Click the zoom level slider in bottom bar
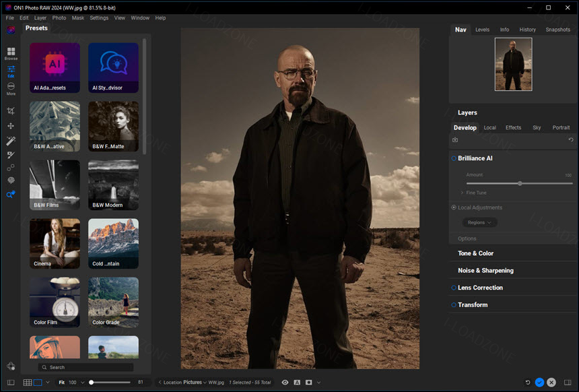 (111, 383)
